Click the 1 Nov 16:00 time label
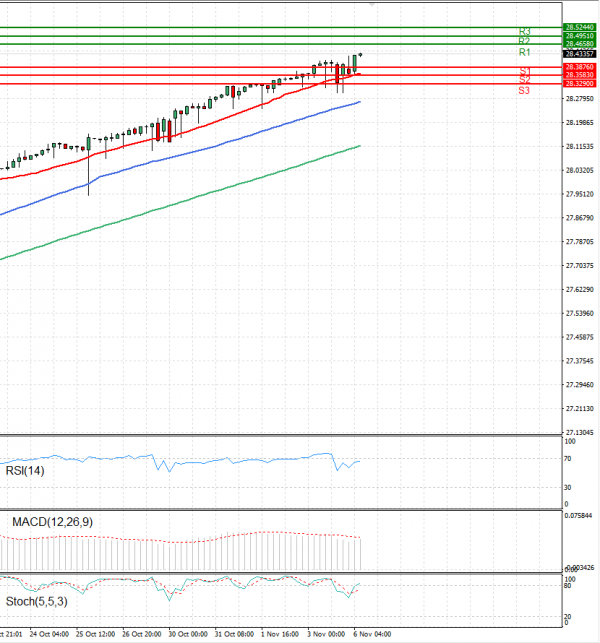 coord(280,634)
